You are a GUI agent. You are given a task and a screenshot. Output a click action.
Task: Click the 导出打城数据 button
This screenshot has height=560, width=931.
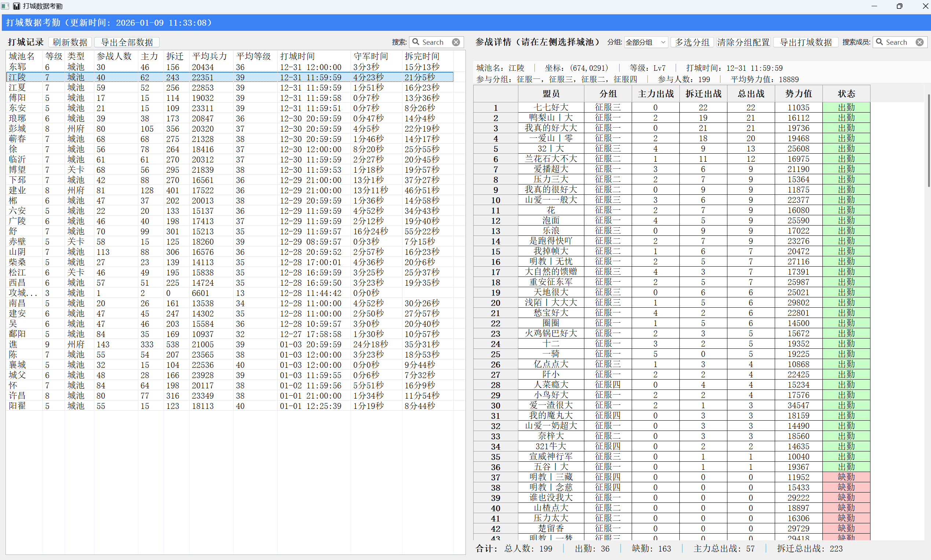pyautogui.click(x=806, y=42)
